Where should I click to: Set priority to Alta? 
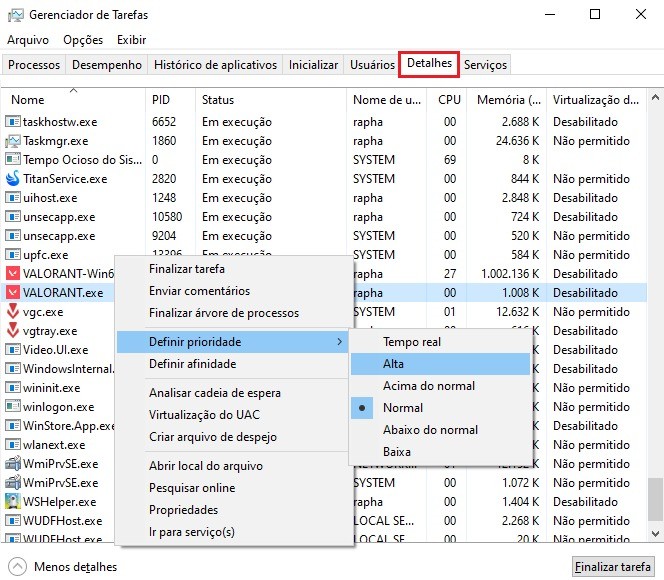(x=440, y=364)
